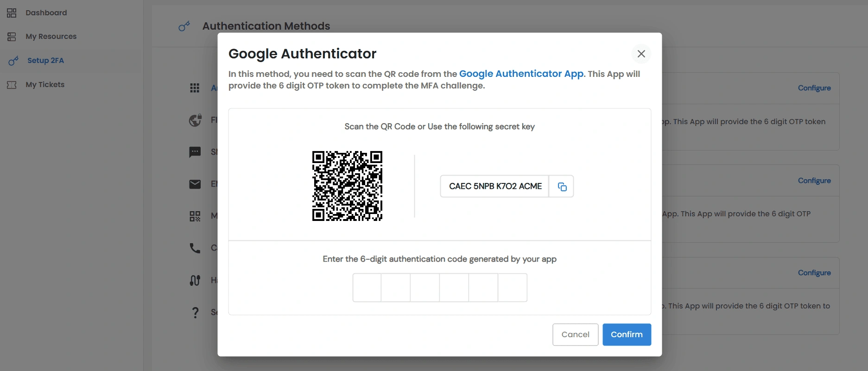The width and height of the screenshot is (868, 371).
Task: Open Dashboard from the sidebar
Action: [46, 13]
